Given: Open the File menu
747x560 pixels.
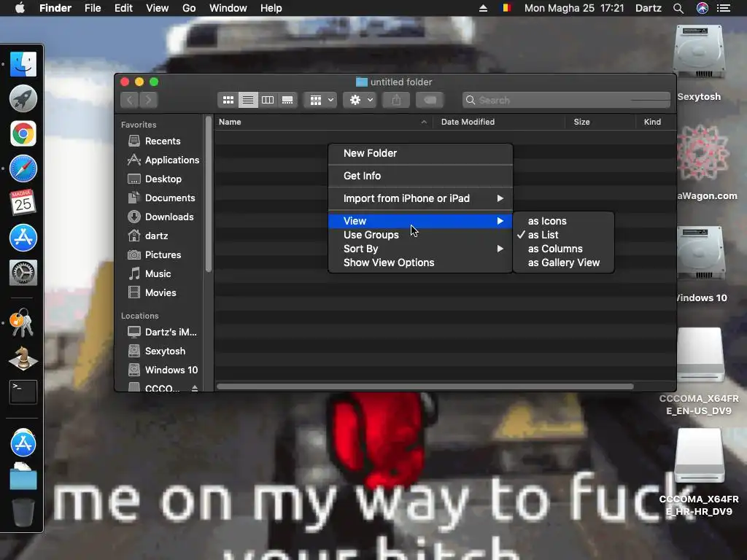Looking at the screenshot, I should coord(93,8).
